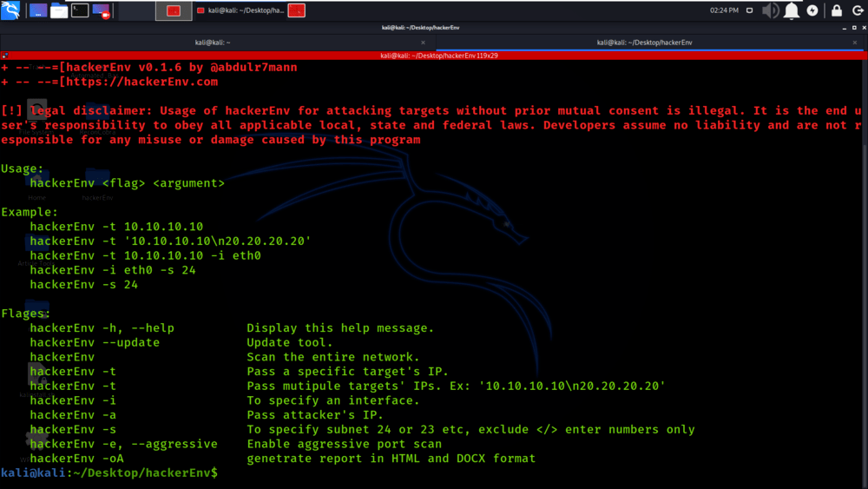Image resolution: width=868 pixels, height=489 pixels.
Task: Click 'hackerEnv -e, --aggressive' flag line
Action: (x=123, y=444)
